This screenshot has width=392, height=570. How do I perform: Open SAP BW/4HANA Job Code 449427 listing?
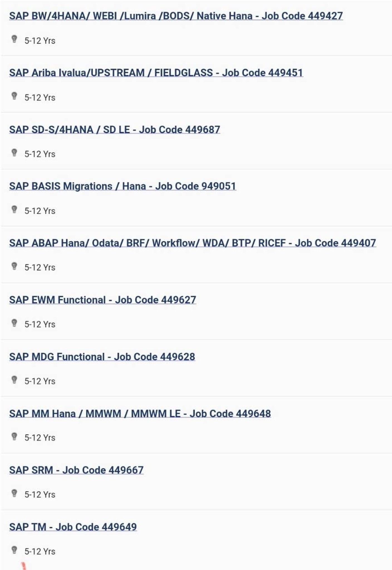coord(176,16)
